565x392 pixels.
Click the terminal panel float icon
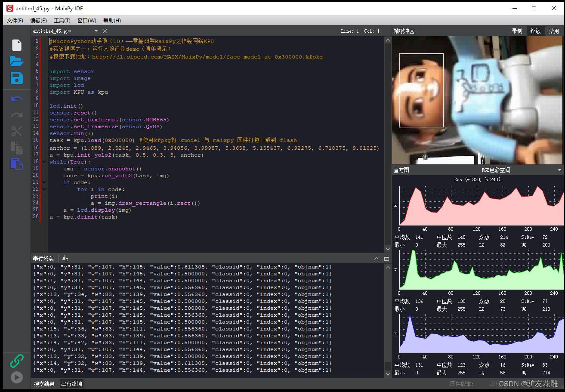[x=386, y=259]
